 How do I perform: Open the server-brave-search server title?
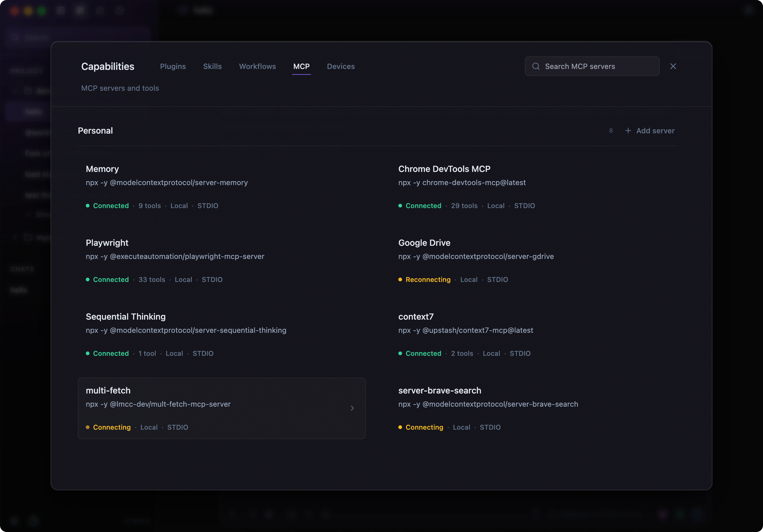[x=440, y=390]
